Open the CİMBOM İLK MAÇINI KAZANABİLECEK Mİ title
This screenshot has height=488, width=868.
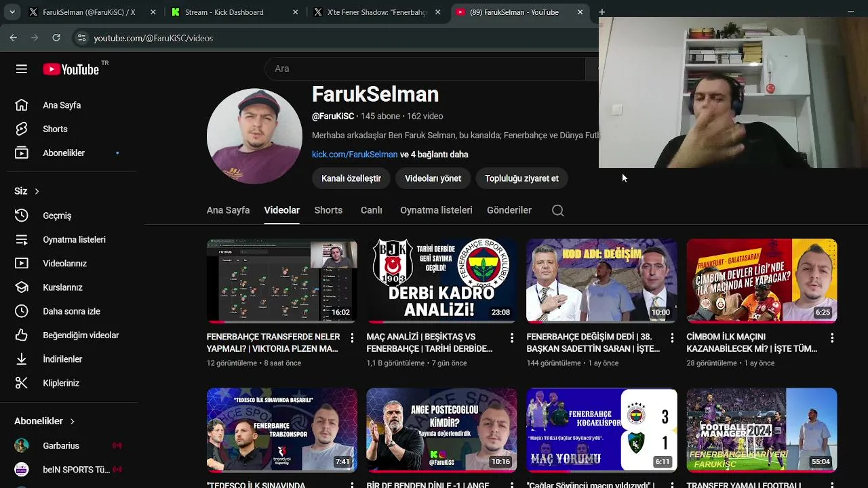tap(752, 343)
